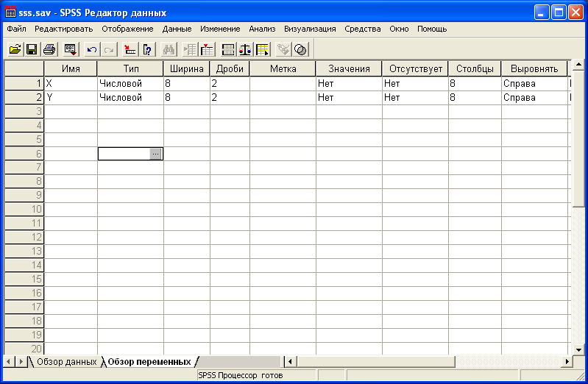Select row header 10
Viewport: 588px width, 384px height.
[x=24, y=209]
